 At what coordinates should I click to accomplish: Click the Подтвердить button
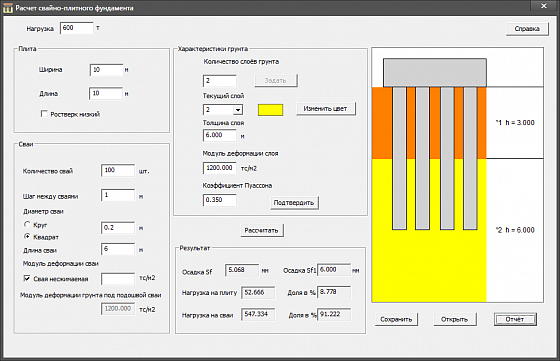coord(294,203)
